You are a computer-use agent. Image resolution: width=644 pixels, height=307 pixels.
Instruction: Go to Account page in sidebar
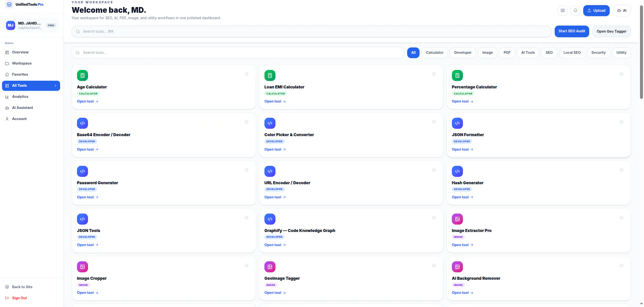31,119
